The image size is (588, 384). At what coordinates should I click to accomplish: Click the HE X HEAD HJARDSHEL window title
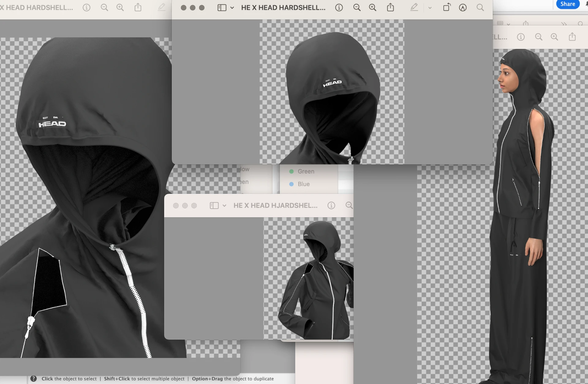pyautogui.click(x=275, y=205)
